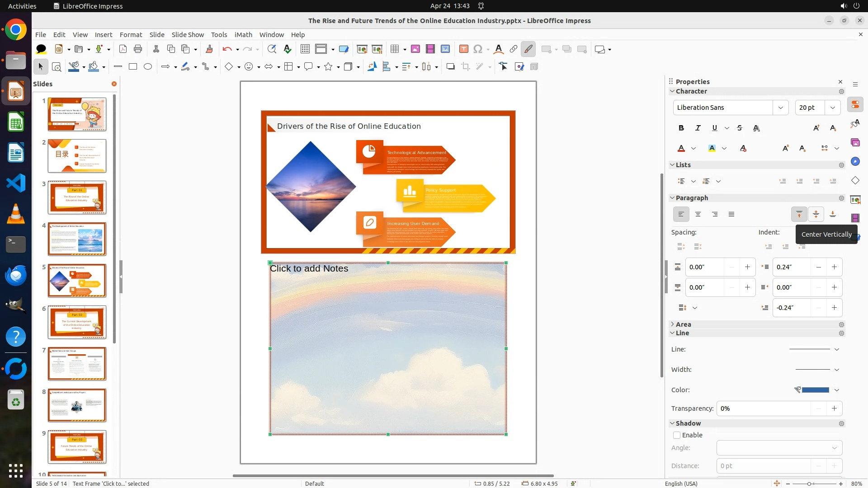Click the Crop Image tool icon

coord(466,66)
